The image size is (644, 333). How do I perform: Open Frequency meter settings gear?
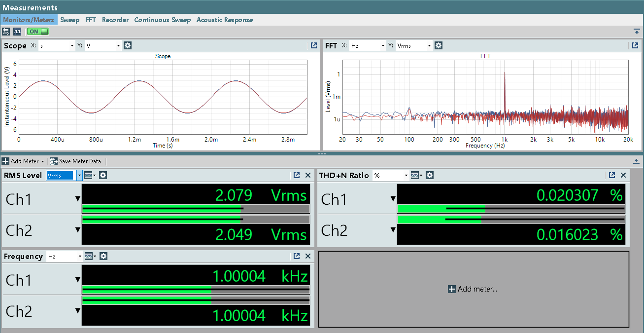[x=103, y=256]
